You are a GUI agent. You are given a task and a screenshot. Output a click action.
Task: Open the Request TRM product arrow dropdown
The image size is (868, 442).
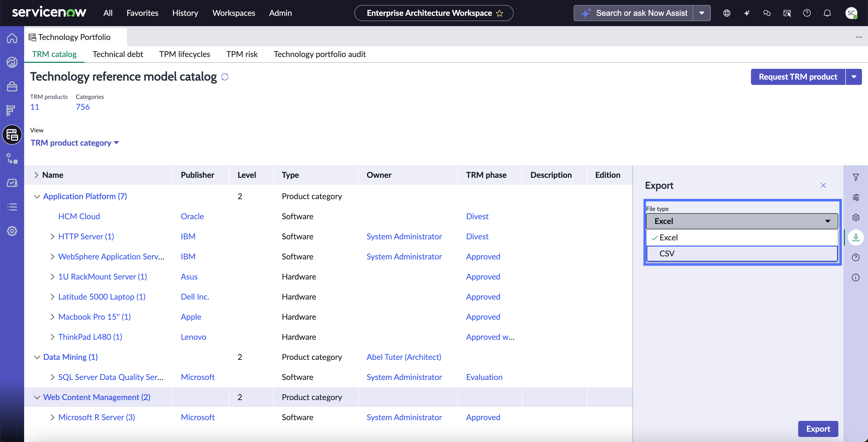(x=854, y=77)
